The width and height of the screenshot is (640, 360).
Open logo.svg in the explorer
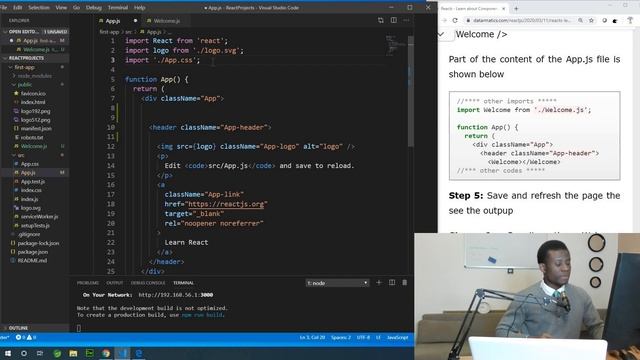coord(31,208)
